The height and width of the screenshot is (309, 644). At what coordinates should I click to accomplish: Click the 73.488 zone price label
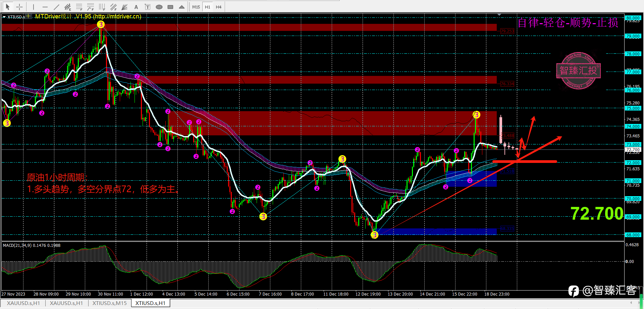[x=507, y=136]
